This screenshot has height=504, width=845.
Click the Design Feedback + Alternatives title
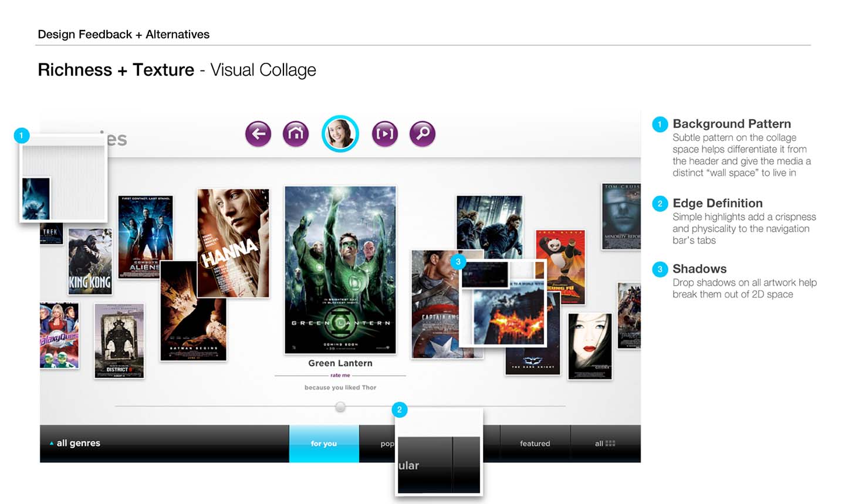pos(124,34)
